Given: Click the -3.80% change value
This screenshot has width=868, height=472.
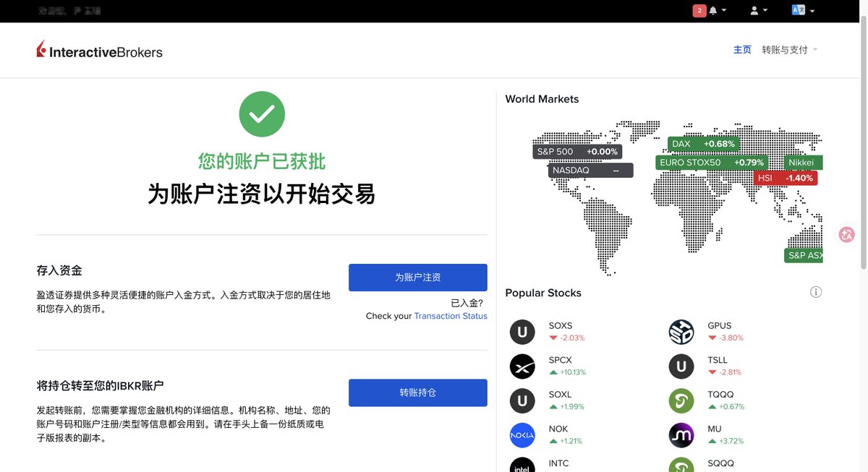Looking at the screenshot, I should click(731, 338).
